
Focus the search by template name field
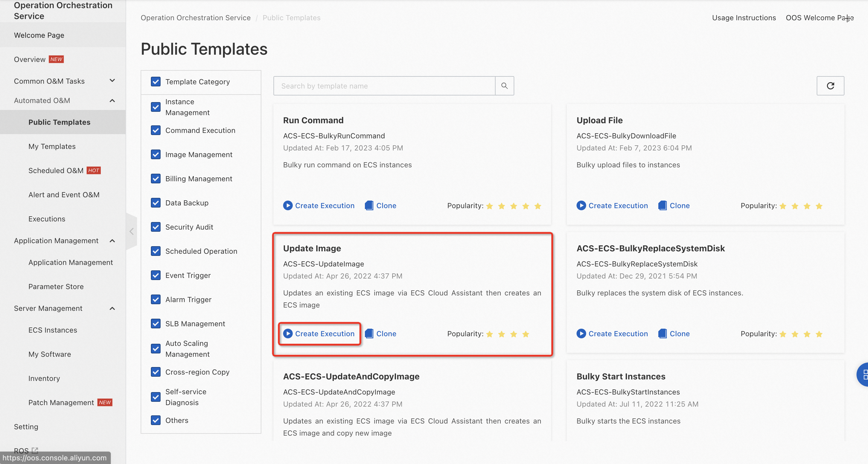coord(384,86)
